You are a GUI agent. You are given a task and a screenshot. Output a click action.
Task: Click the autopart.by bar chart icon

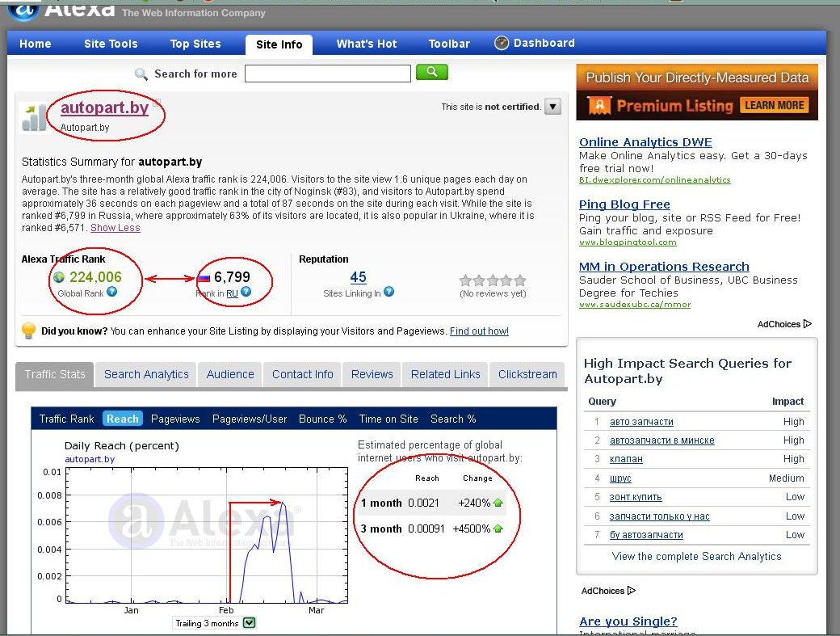[36, 116]
